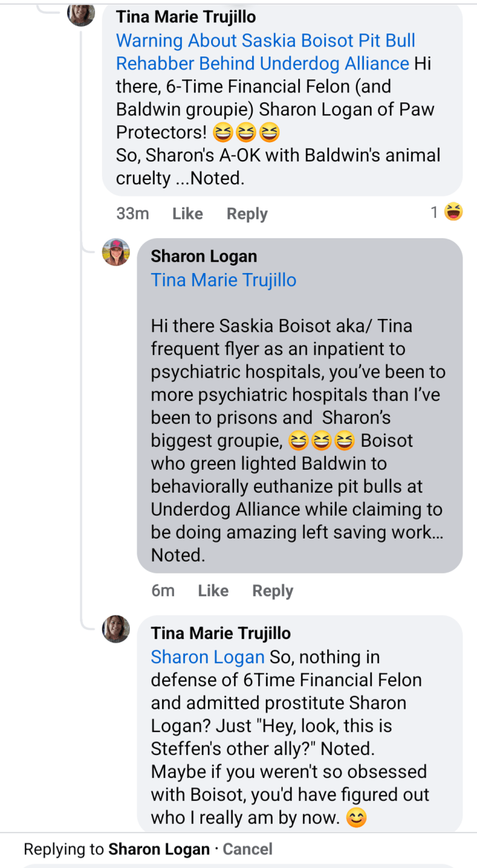Viewport: 477px width, 868px height.
Task: Open the 'Warning About Saskia Boisot' link
Action: [x=265, y=52]
